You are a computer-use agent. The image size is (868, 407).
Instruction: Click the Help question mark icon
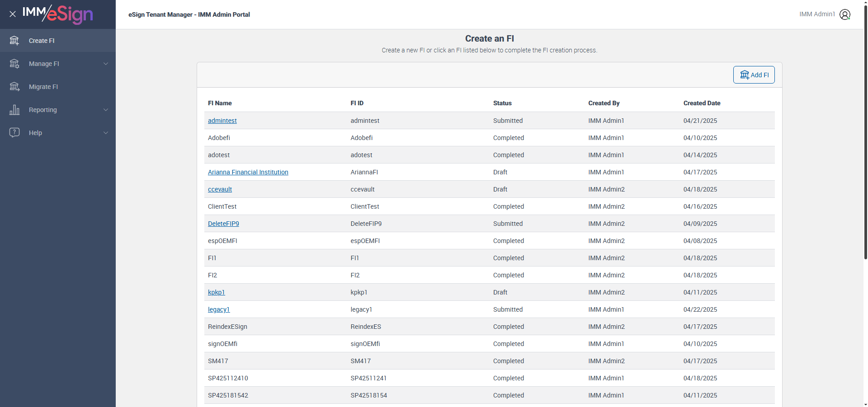(14, 132)
